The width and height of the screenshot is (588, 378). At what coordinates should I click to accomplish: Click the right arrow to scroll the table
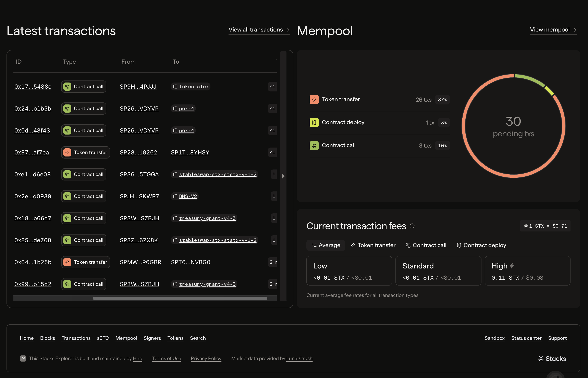pyautogui.click(x=283, y=176)
